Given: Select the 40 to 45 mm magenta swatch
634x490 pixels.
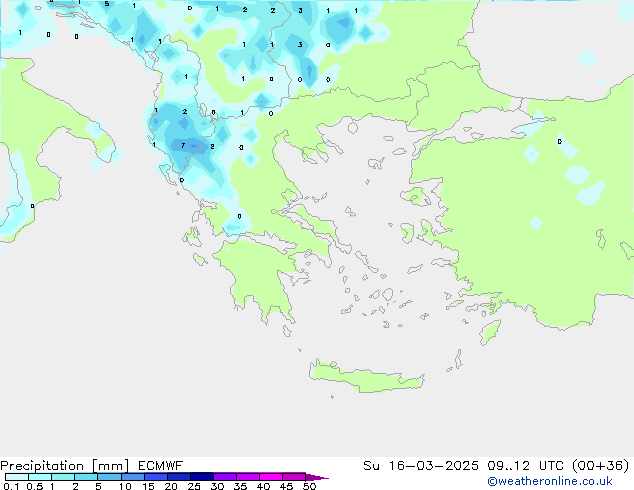Looking at the screenshot, I should coord(271,477).
